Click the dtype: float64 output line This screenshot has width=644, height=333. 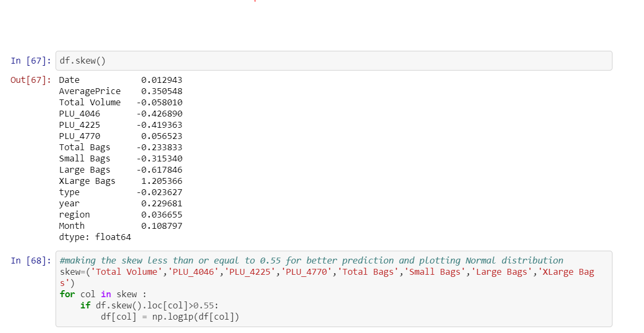point(95,237)
